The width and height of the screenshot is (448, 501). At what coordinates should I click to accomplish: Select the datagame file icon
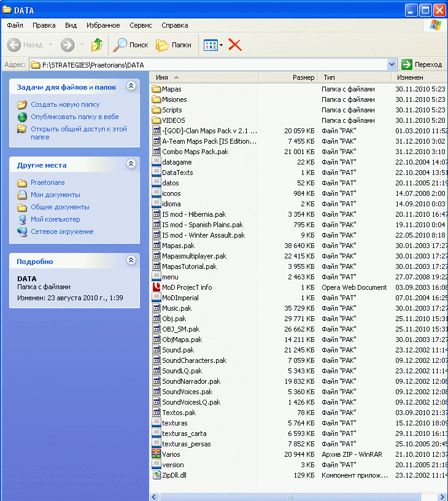[156, 161]
